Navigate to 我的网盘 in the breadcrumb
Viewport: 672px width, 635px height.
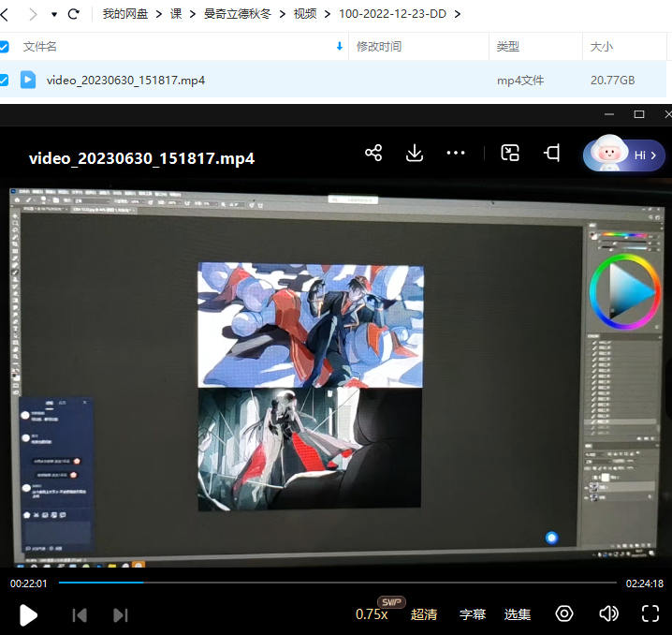[x=125, y=14]
